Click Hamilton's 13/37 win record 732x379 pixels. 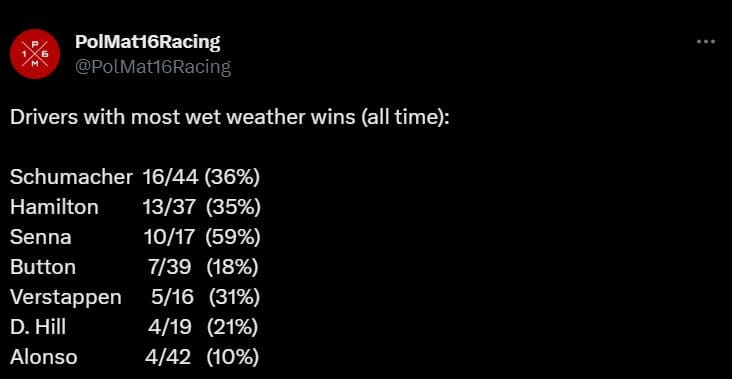pos(169,207)
